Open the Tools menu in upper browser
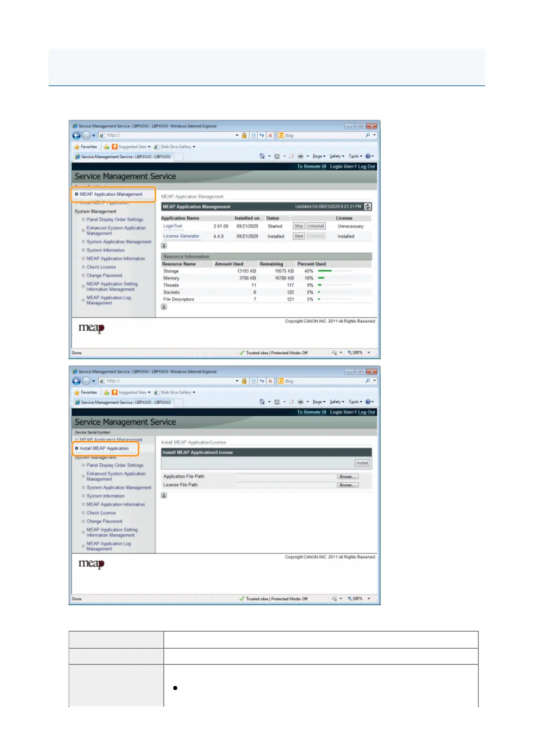 coord(355,156)
